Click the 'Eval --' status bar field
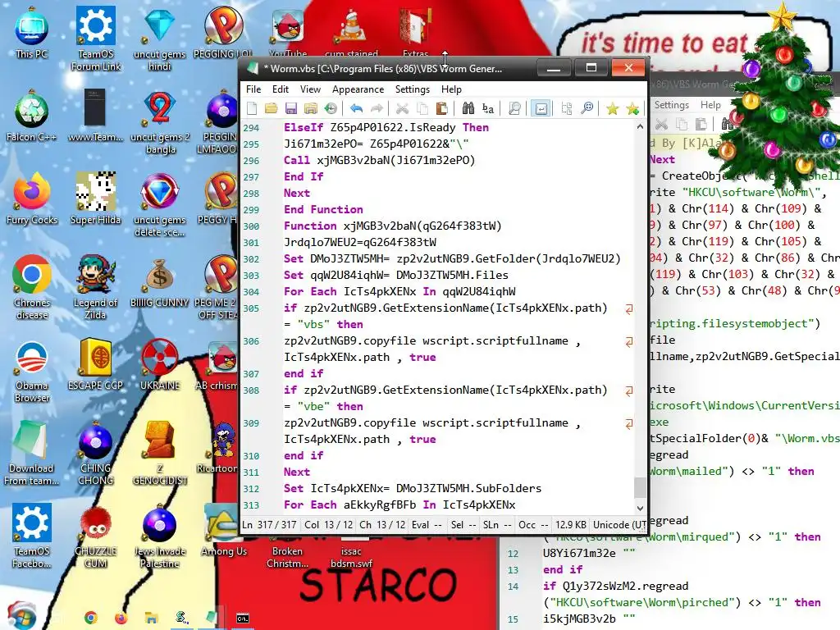 click(x=427, y=524)
